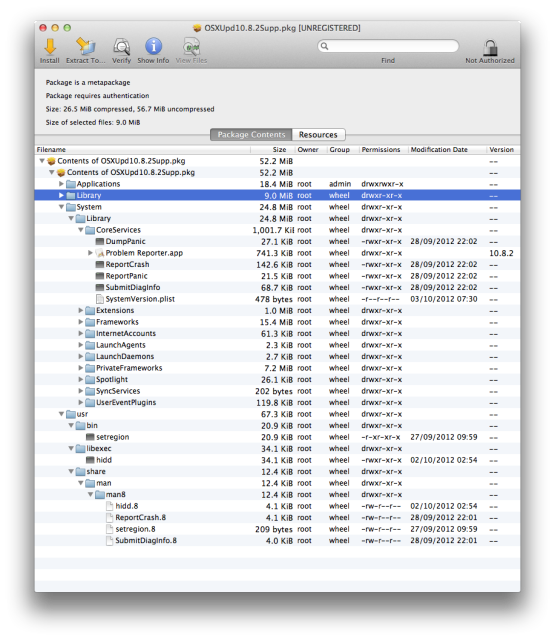Expand Problem Reporter.app triangle
This screenshot has width=555, height=640.
(x=90, y=253)
